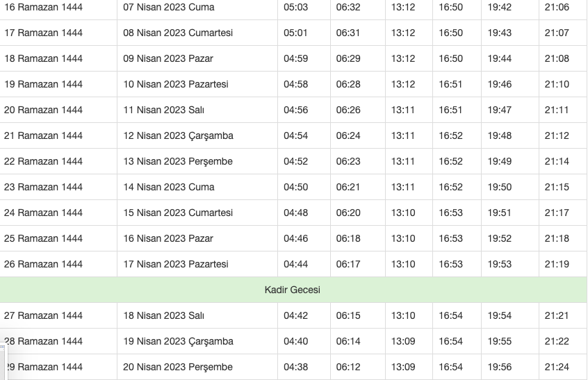This screenshot has width=588, height=380.
Task: Click the Kadir Gecesi highlighted row
Action: pyautogui.click(x=293, y=290)
